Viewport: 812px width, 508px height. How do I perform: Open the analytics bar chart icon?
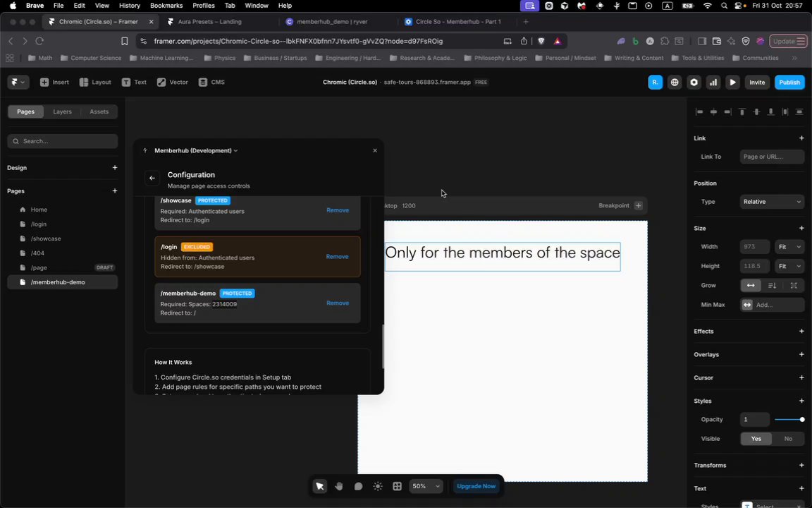coord(713,82)
